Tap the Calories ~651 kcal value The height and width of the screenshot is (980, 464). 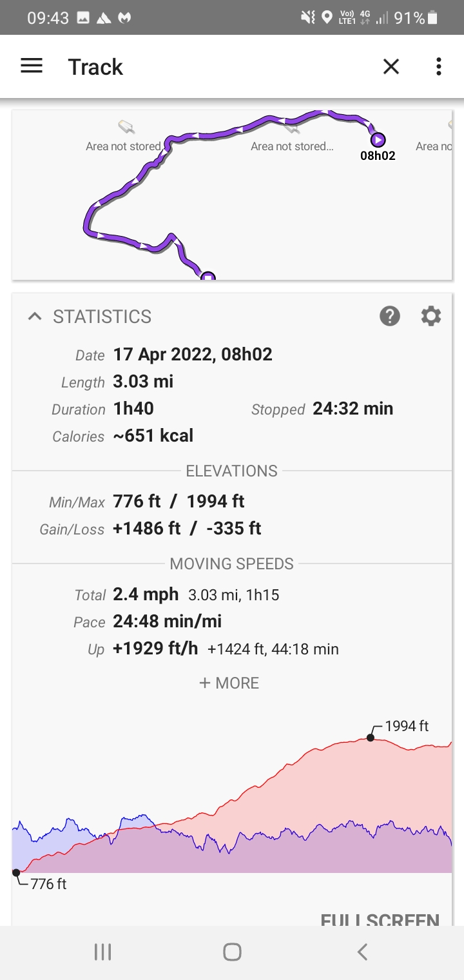tap(153, 436)
